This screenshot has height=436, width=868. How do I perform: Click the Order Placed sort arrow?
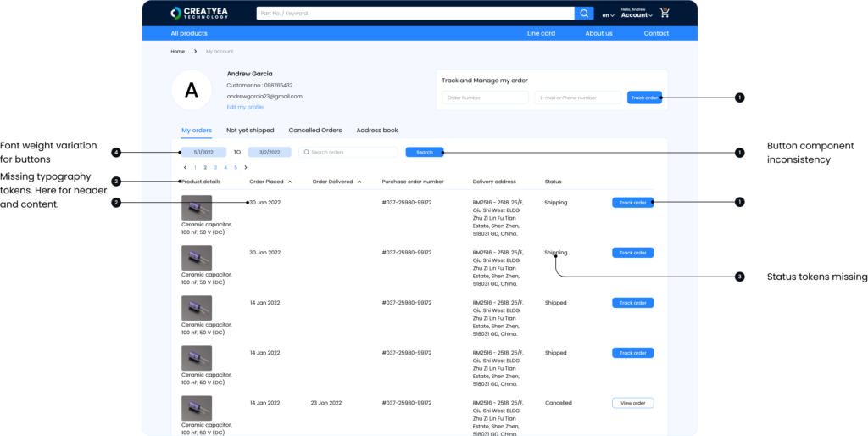click(x=290, y=182)
